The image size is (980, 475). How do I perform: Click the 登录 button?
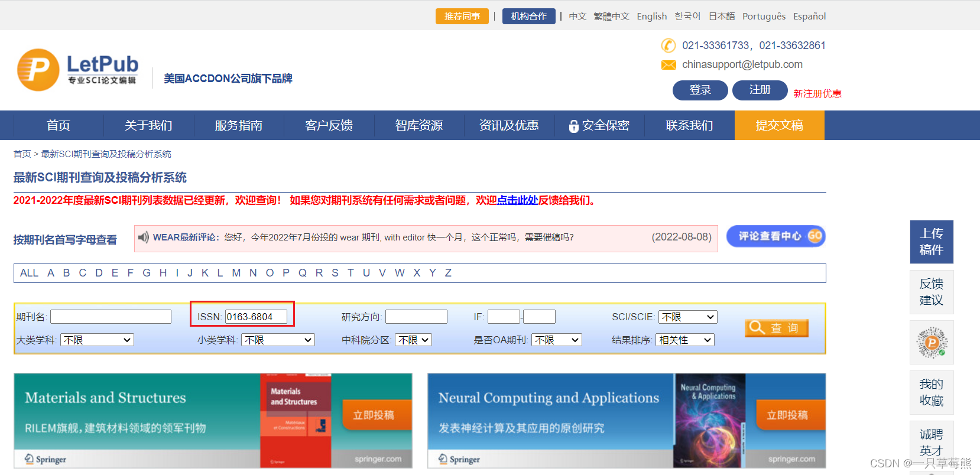tap(700, 90)
